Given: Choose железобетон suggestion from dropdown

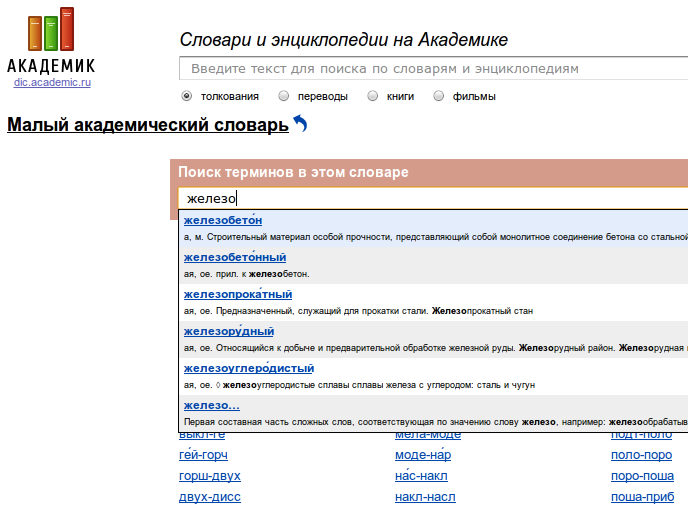Looking at the screenshot, I should [223, 220].
